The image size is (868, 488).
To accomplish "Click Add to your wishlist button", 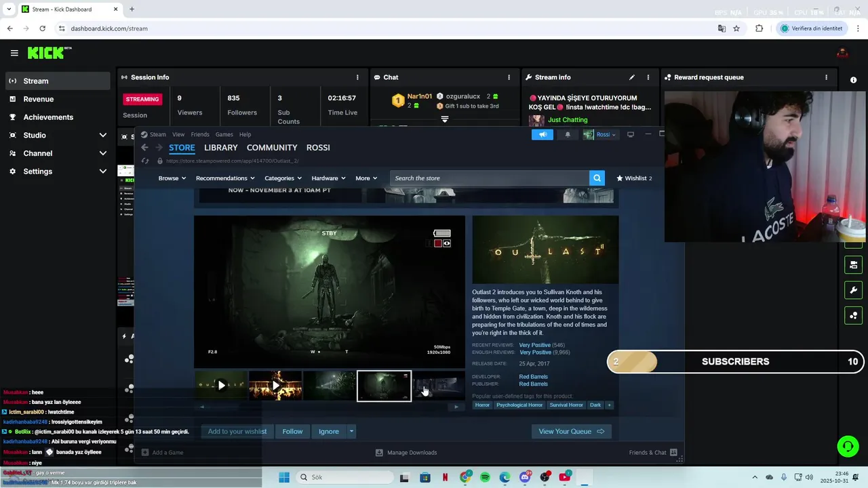I will pos(237,431).
